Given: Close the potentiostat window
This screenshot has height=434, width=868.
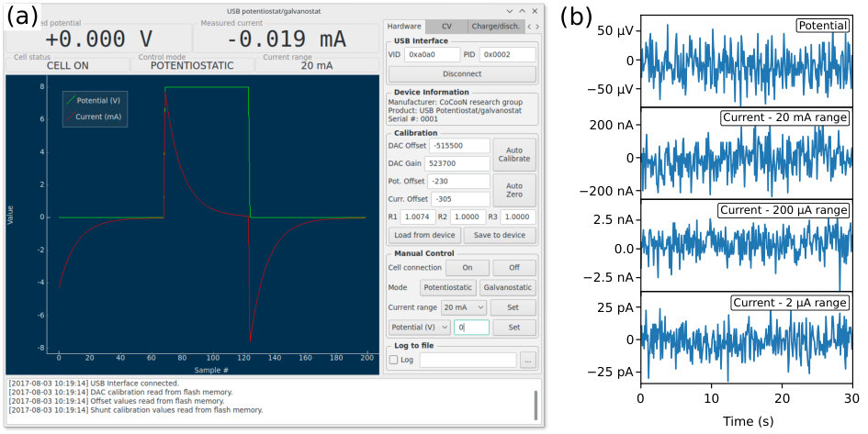Looking at the screenshot, I should tap(535, 11).
